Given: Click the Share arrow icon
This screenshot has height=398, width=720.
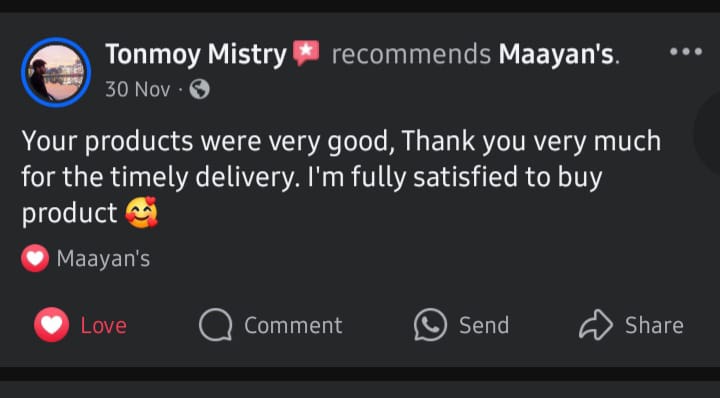Looking at the screenshot, I should (596, 325).
